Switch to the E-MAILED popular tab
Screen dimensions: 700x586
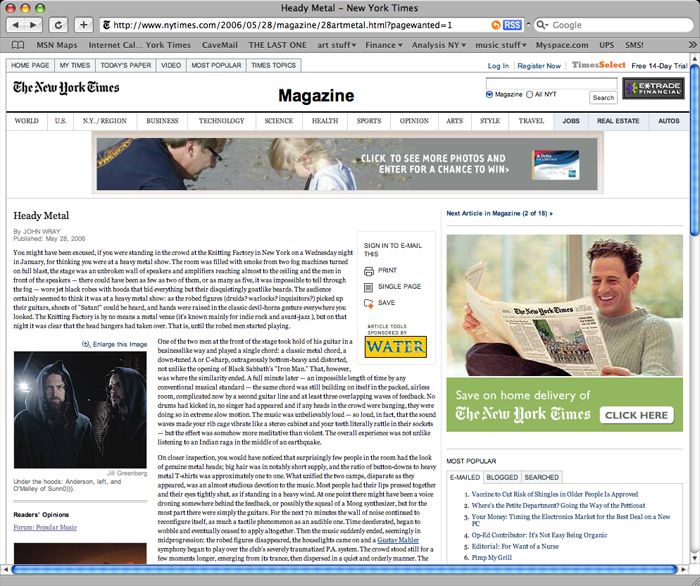click(x=465, y=477)
